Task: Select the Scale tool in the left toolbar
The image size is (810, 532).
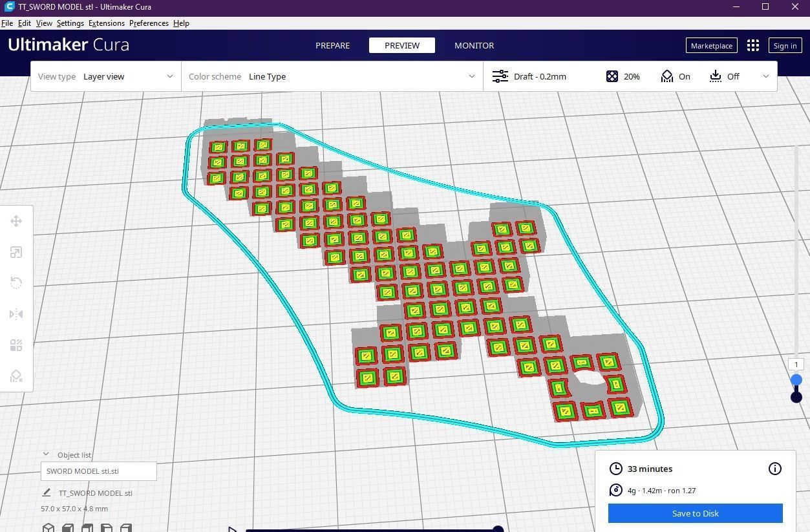Action: pyautogui.click(x=16, y=252)
